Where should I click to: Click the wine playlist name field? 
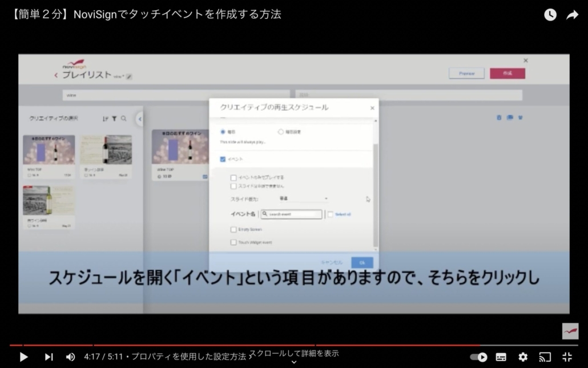[x=176, y=95]
